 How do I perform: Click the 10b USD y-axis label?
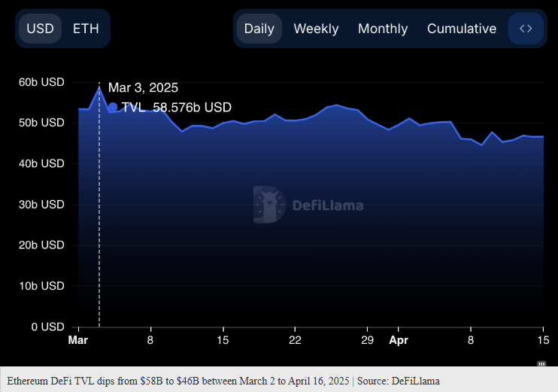(x=41, y=286)
